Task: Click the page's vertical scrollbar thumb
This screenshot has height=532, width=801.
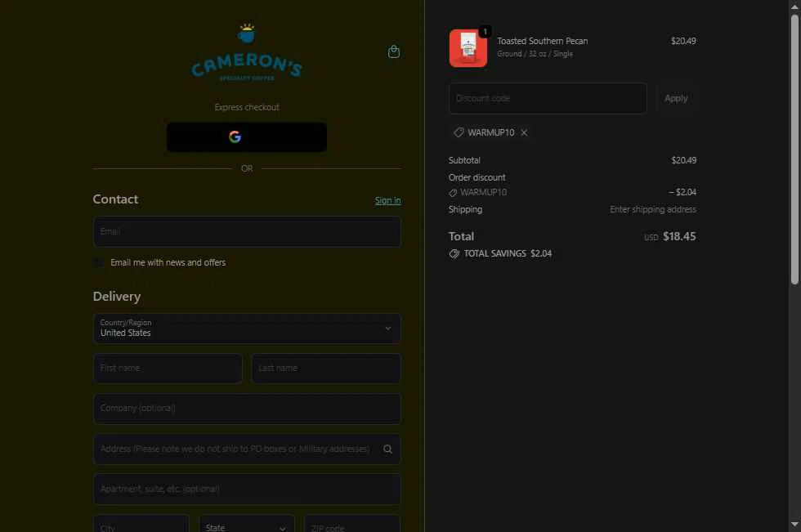Action: (794, 149)
